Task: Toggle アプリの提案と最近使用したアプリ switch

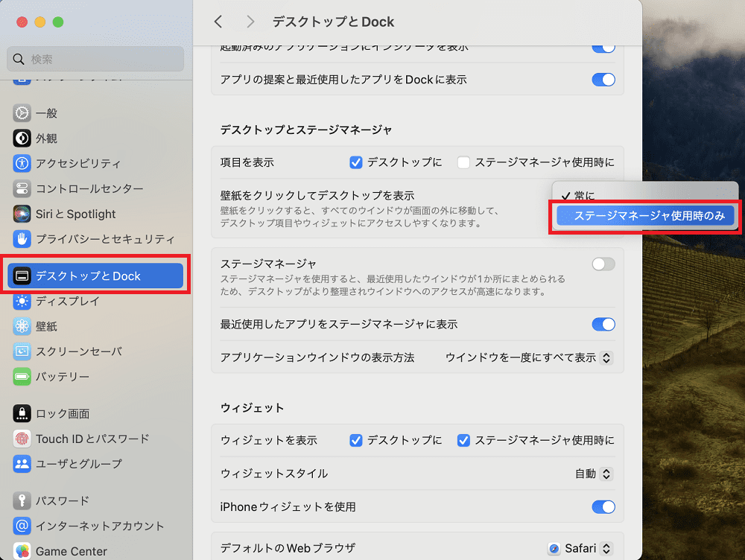Action: (603, 80)
